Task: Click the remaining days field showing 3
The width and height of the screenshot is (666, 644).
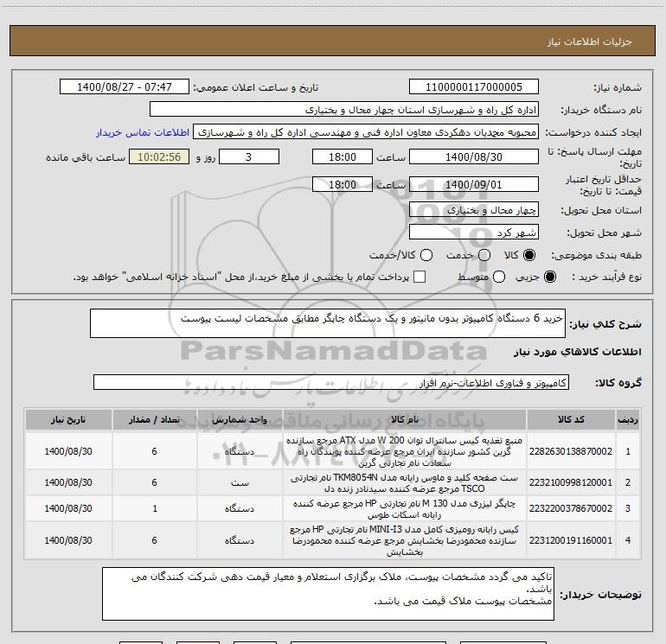Action: click(249, 156)
